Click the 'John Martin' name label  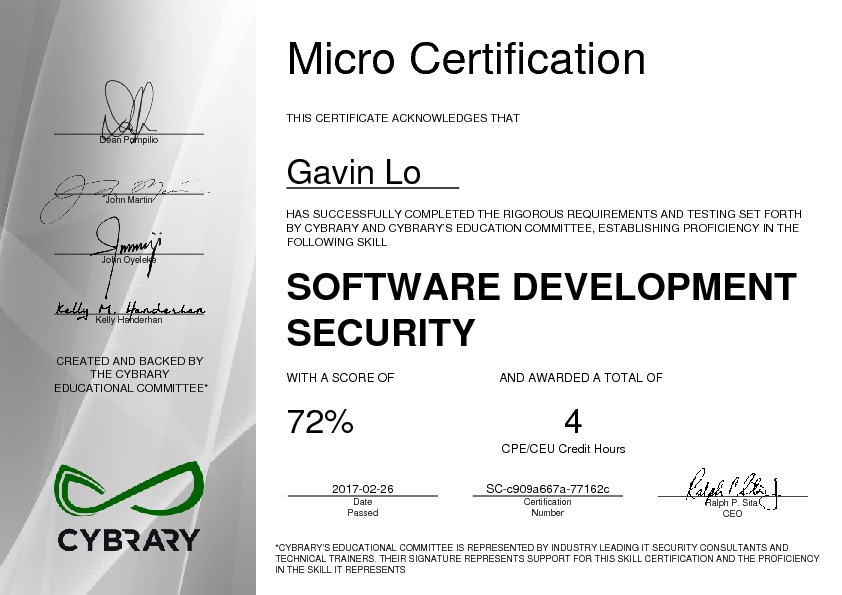(129, 200)
